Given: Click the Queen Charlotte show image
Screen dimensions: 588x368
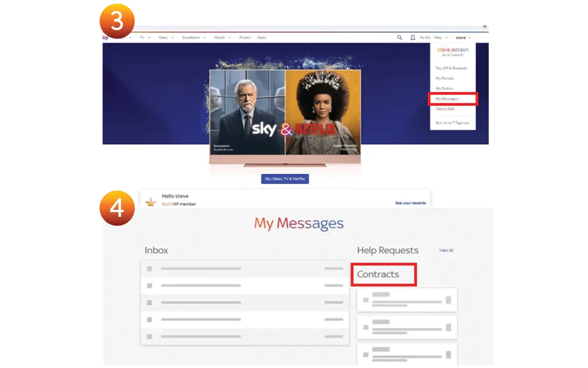Looking at the screenshot, I should pyautogui.click(x=323, y=112).
